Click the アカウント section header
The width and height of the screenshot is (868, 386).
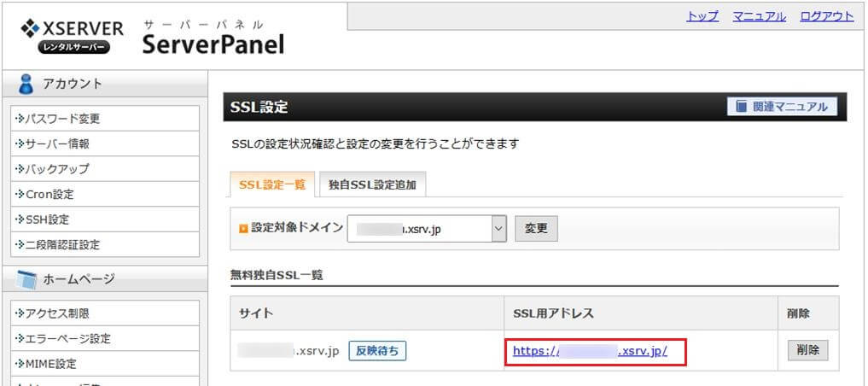[105, 85]
